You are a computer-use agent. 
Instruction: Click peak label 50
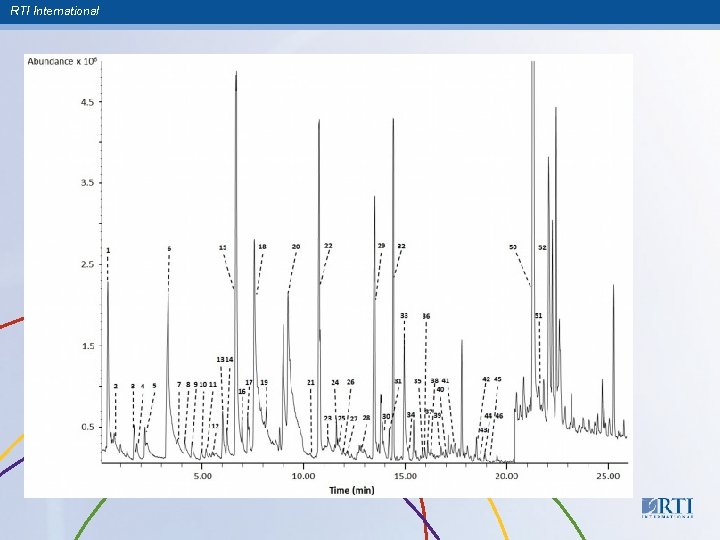coord(513,247)
